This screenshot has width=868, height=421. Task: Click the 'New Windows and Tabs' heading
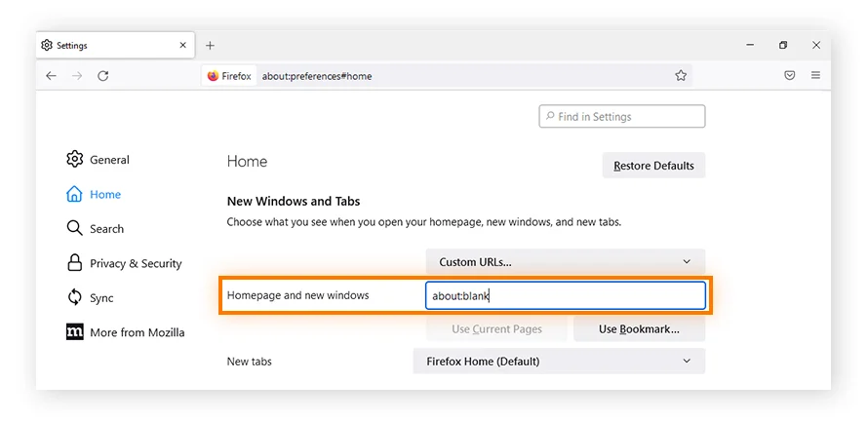pos(294,201)
